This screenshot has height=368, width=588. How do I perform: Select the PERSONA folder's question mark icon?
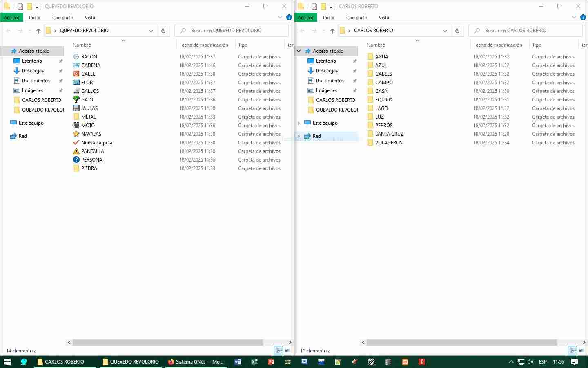[x=76, y=160]
